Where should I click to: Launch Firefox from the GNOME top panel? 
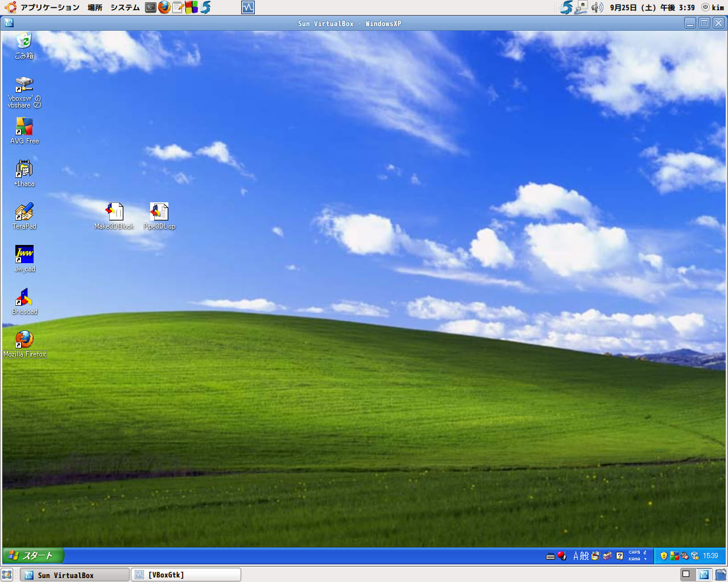[164, 7]
